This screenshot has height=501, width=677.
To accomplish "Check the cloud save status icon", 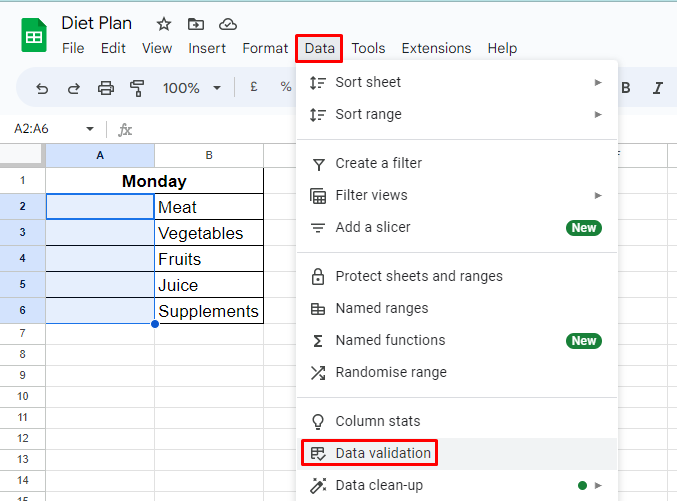I will point(228,24).
